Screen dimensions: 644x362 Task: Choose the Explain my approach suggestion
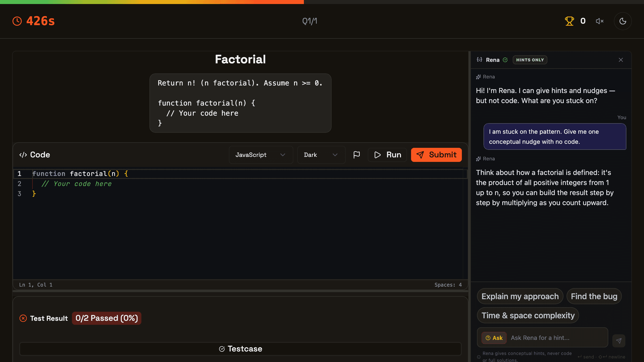tap(520, 296)
